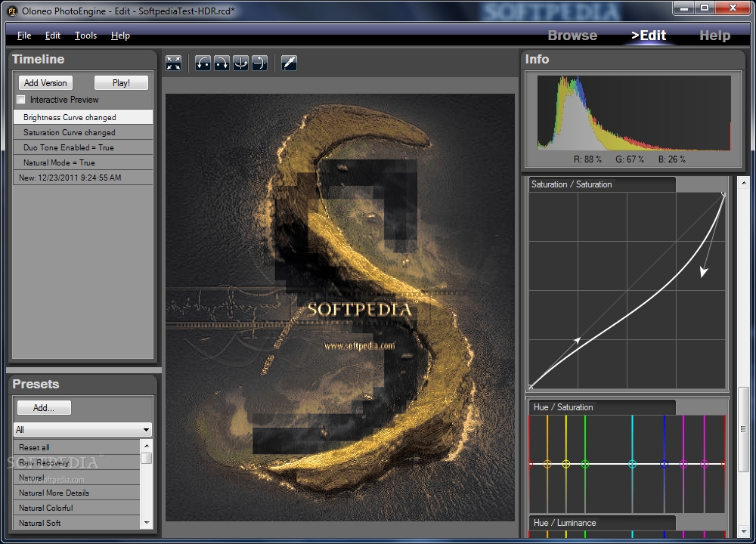Click the Softpedia image in the preview area

pos(340,308)
